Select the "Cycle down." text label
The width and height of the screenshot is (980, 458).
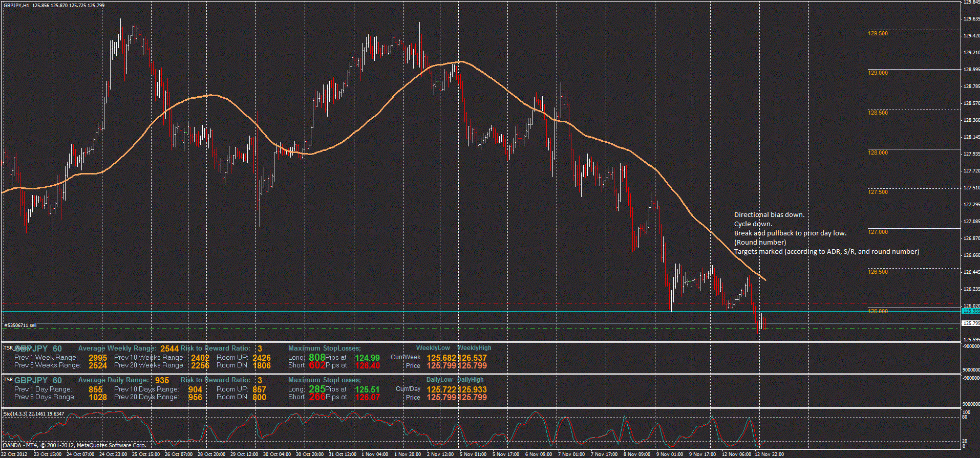[753, 224]
